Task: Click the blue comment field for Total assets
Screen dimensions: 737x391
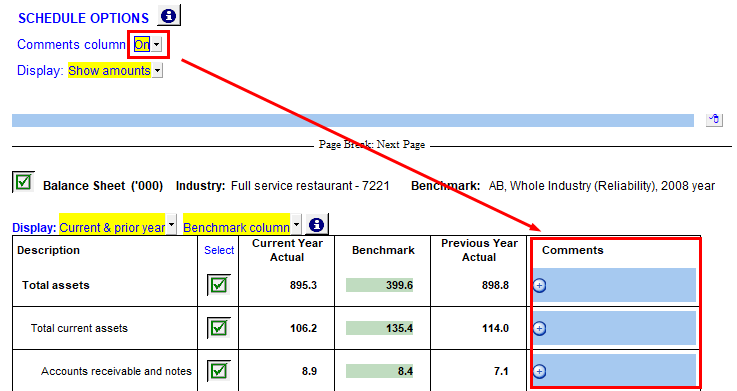Action: coord(614,285)
